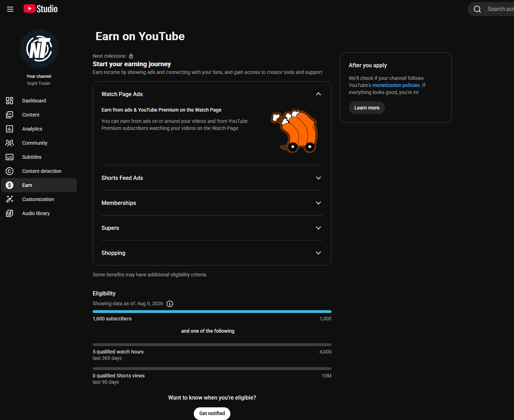The image size is (514, 420).
Task: Select Earn in the sidebar
Action: 39,185
